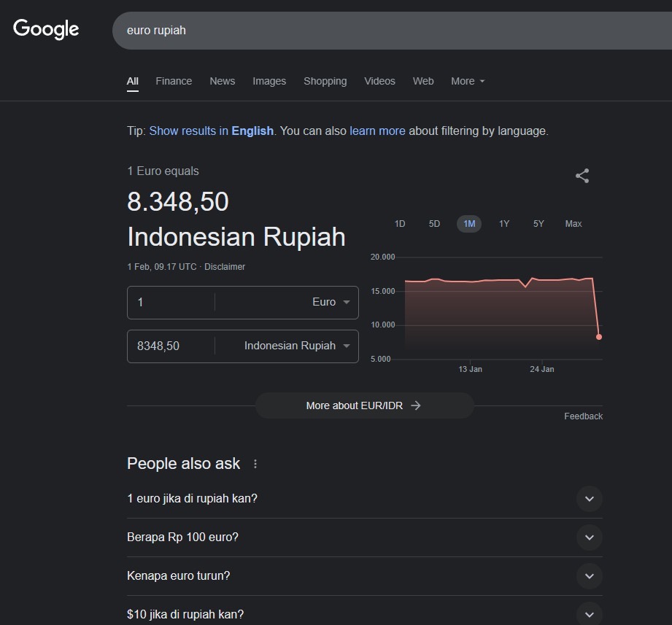Select the 1D chart range

coord(400,224)
